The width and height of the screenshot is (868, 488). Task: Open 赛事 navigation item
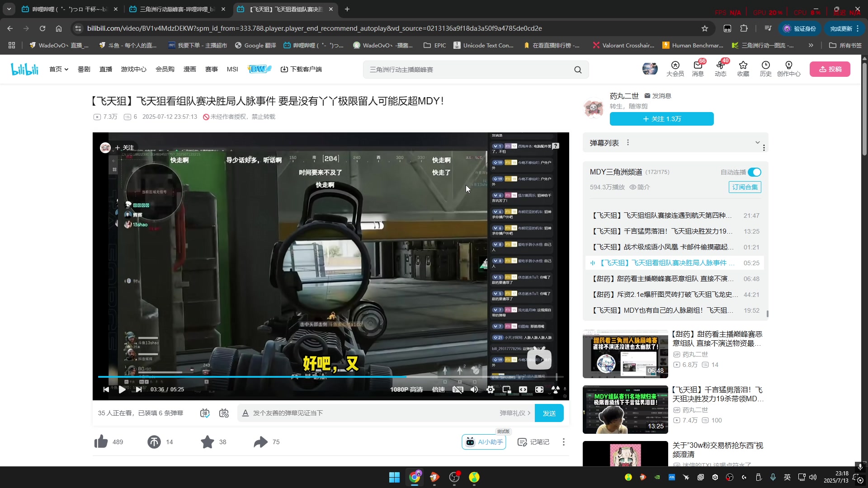tap(212, 69)
